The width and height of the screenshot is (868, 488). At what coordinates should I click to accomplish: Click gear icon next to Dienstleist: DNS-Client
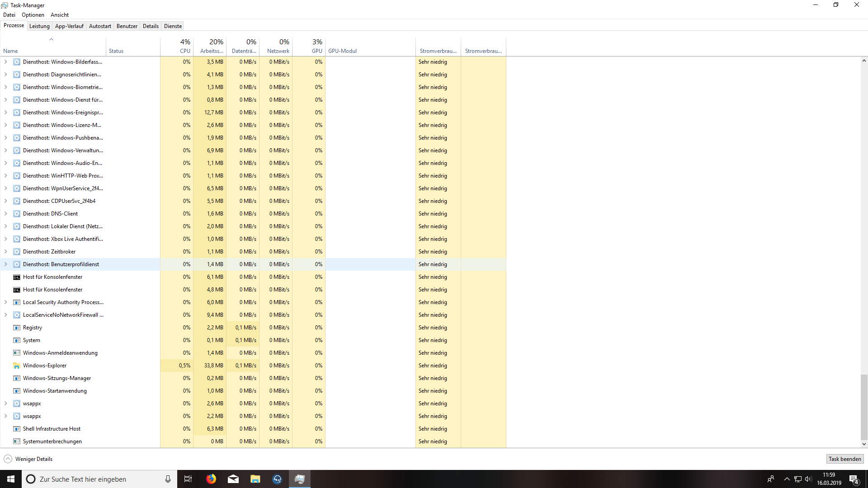point(17,214)
